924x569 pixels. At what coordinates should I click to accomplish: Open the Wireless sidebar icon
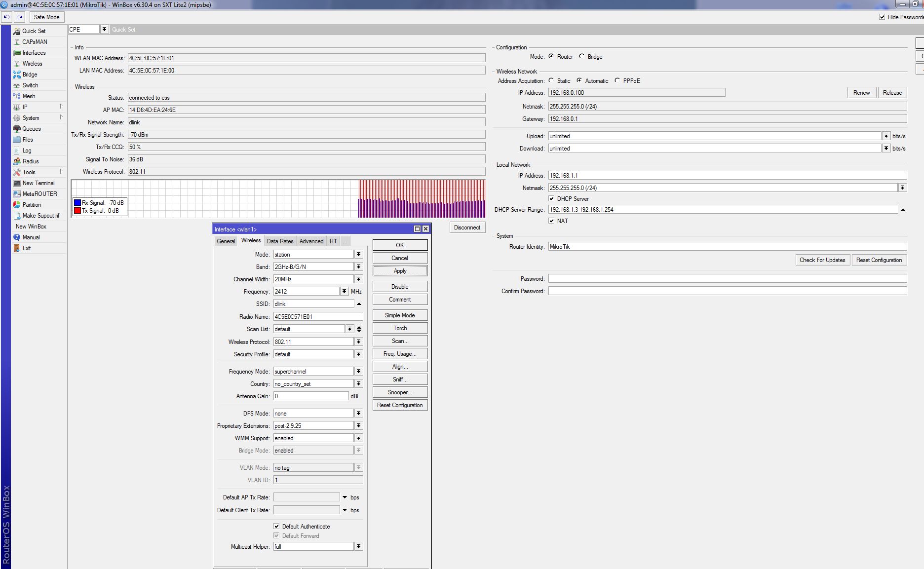[17, 64]
